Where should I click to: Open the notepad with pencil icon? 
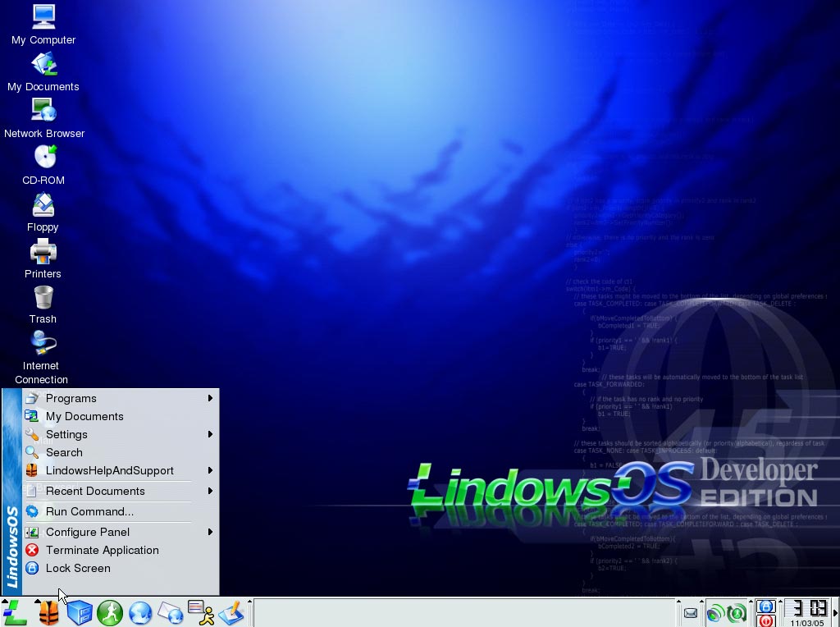(x=231, y=612)
